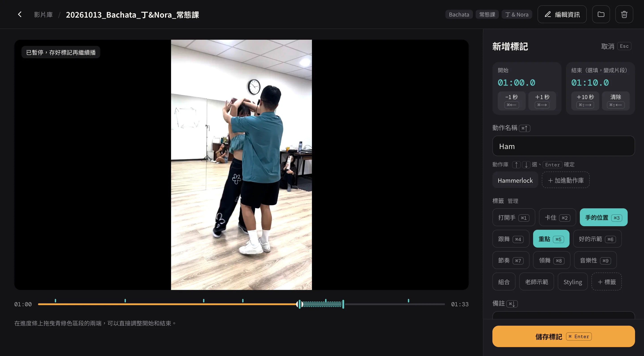644x356 pixels.
Task: Click the 常態課 tag chip
Action: coord(487,15)
